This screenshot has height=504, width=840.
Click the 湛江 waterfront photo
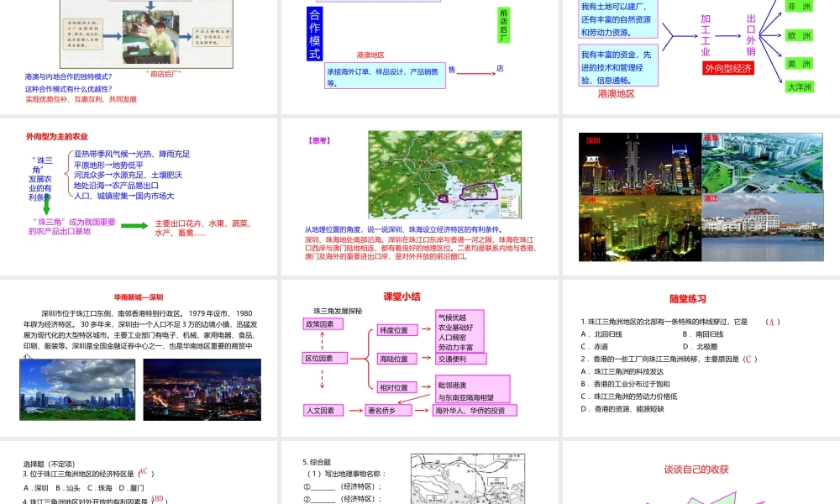763,228
